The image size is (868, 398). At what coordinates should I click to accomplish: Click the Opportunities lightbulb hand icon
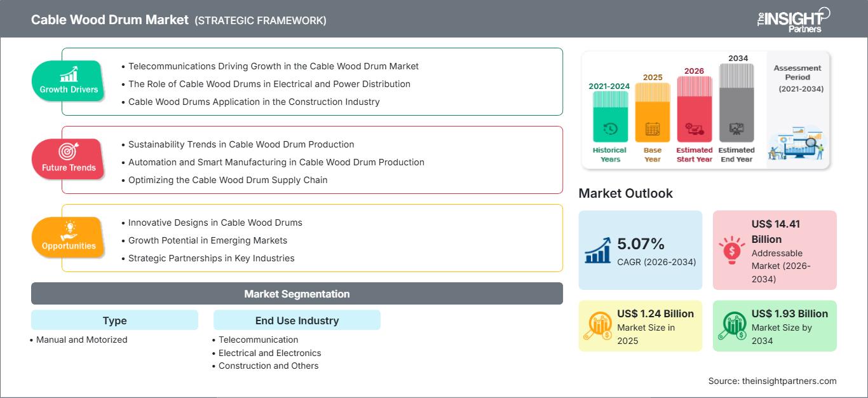point(69,230)
